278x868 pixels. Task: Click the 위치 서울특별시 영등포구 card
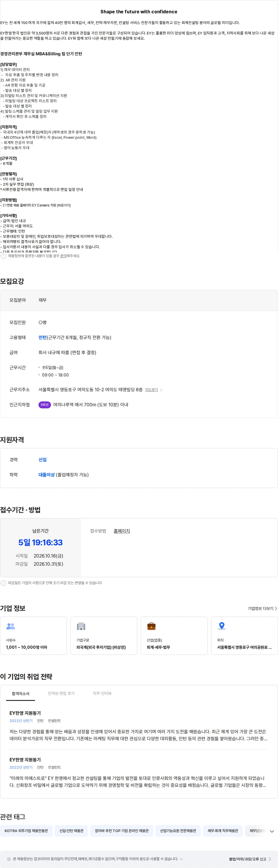244,636
